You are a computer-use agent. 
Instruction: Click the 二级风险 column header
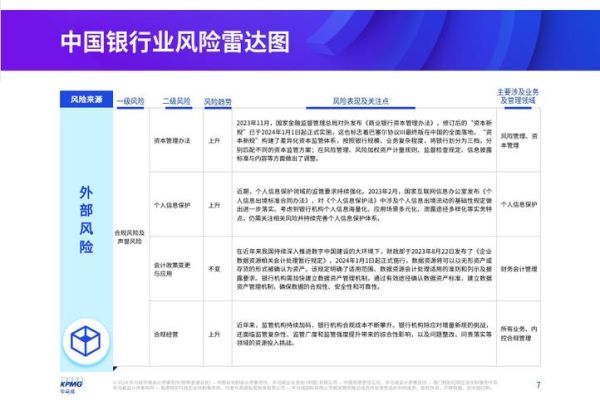175,102
